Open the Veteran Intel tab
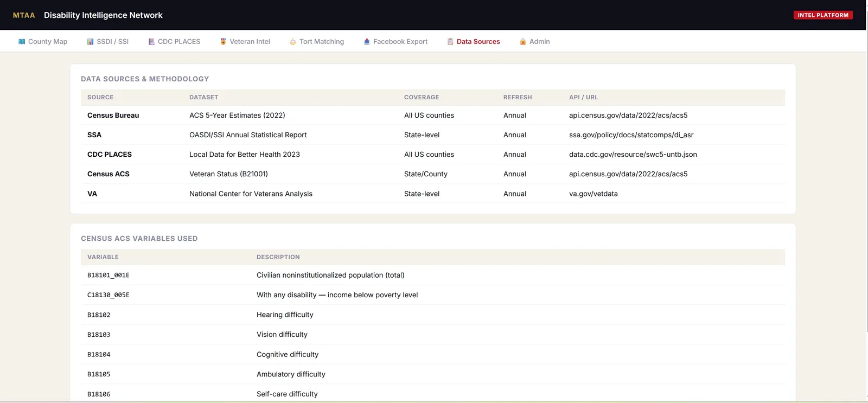Viewport: 868px width, 403px height. 245,42
